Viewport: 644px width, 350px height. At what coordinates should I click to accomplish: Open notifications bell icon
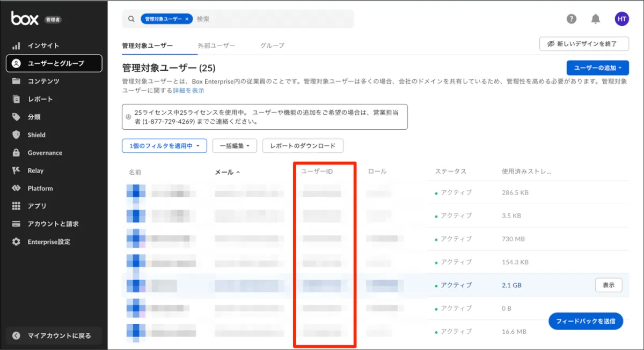[x=595, y=19]
